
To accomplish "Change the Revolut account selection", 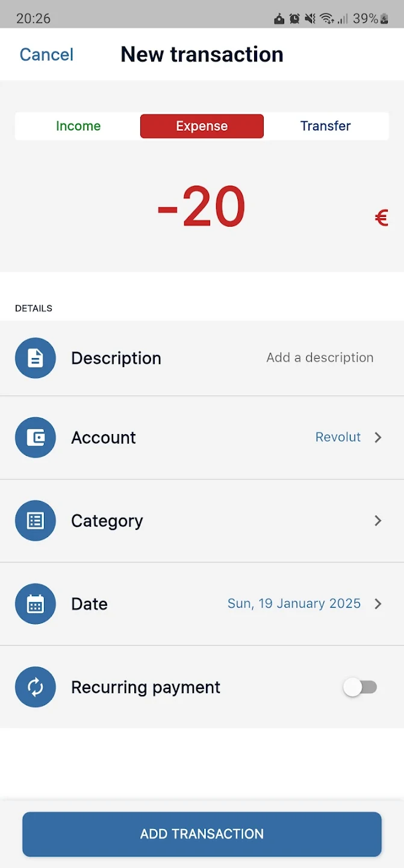I will pos(338,438).
